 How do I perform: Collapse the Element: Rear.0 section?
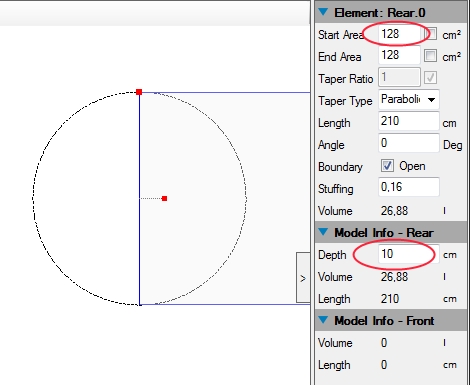point(323,12)
